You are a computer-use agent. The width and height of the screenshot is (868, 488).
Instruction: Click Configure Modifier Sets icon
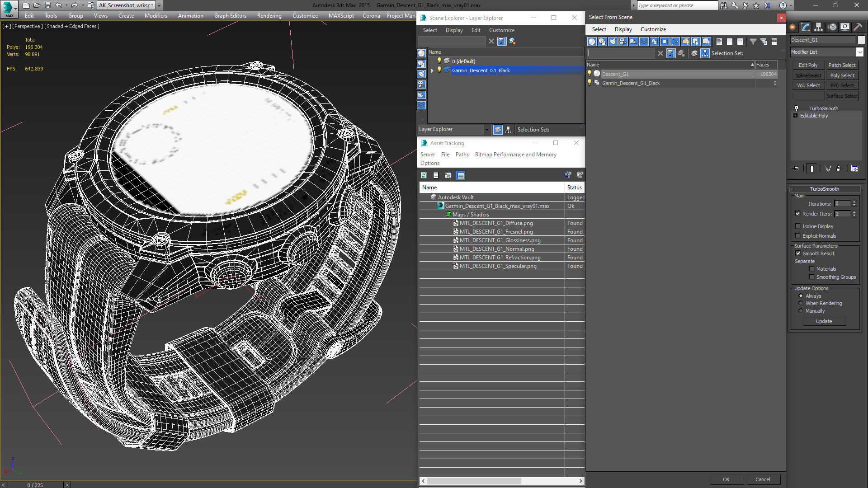(854, 169)
